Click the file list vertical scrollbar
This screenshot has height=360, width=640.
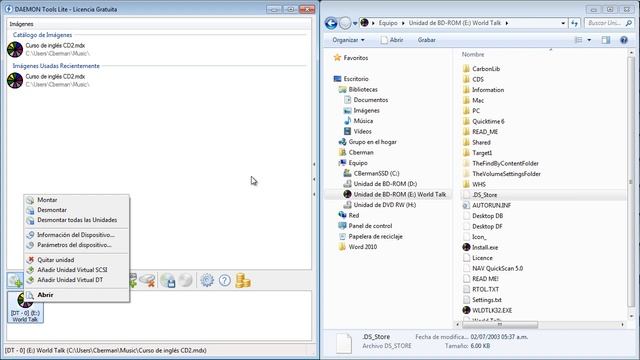[x=631, y=182]
